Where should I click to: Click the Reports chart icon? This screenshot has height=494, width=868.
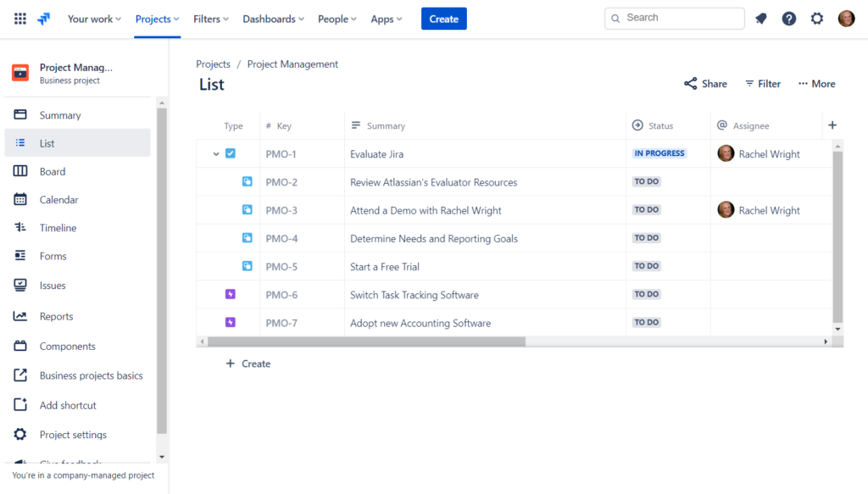(x=20, y=316)
